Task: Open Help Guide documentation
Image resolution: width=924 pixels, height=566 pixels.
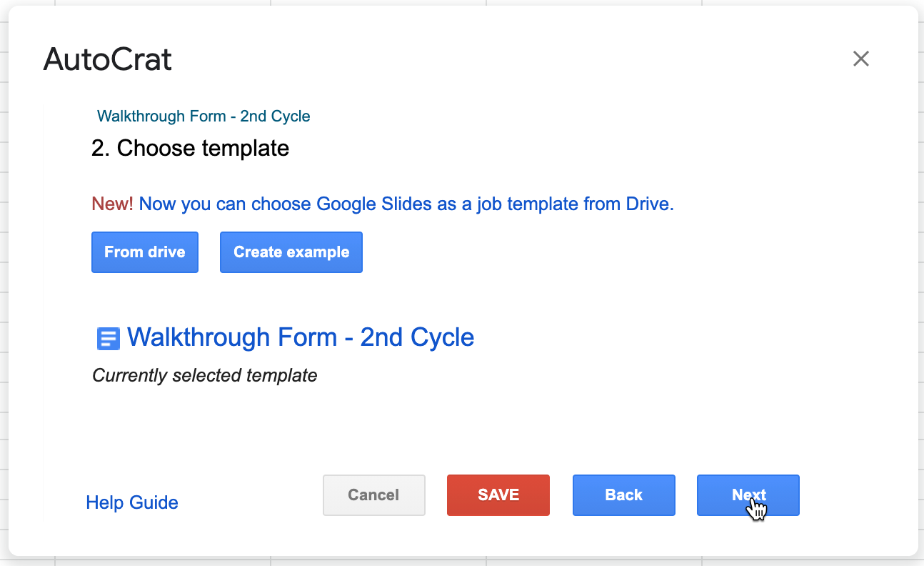Action: [x=131, y=502]
